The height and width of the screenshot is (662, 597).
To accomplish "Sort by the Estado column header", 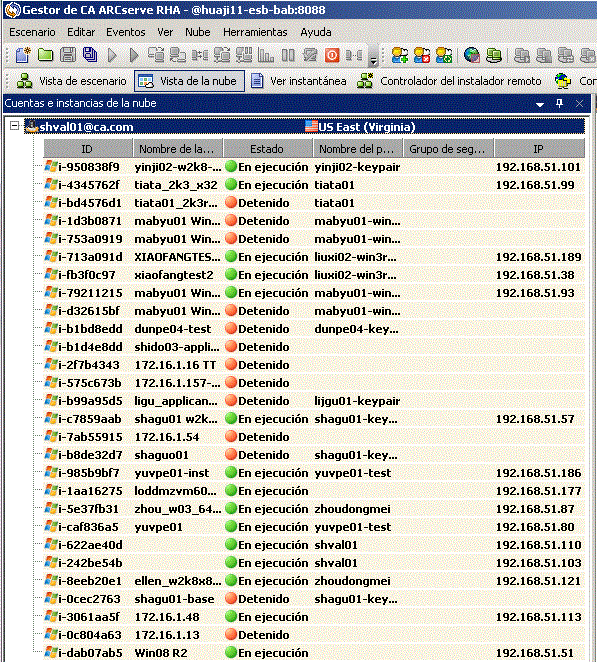I will (268, 149).
